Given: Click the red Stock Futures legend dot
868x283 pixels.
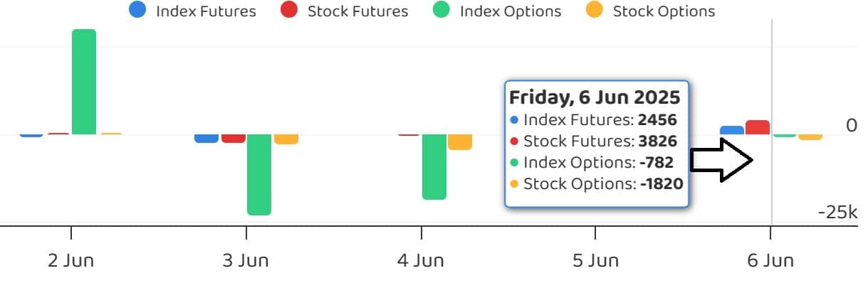Looking at the screenshot, I should (x=289, y=11).
